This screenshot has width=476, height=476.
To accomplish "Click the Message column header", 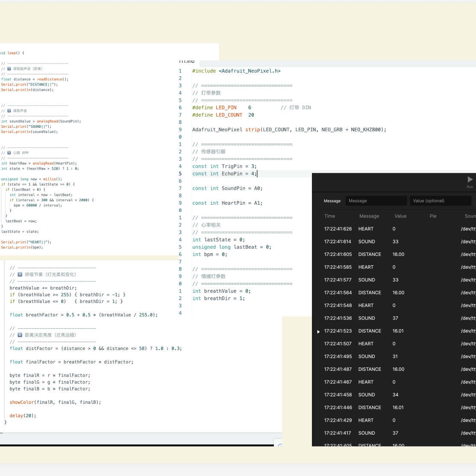I will [369, 216].
